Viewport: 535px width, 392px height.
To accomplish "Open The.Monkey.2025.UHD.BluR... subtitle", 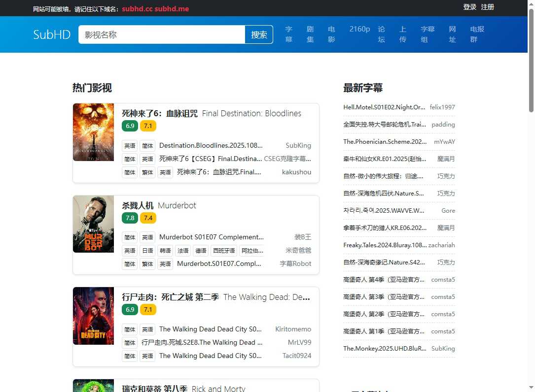I will click(385, 348).
